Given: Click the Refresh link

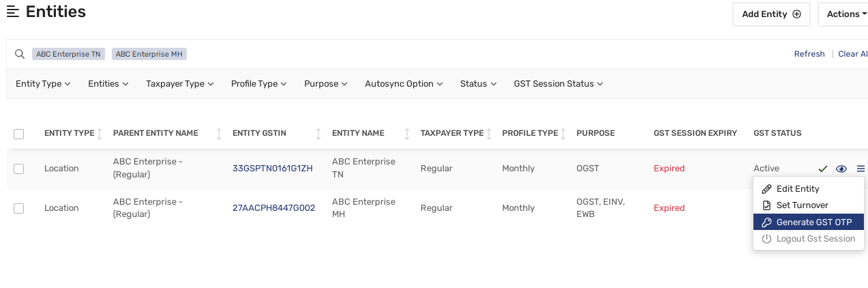Looking at the screenshot, I should click(x=809, y=54).
